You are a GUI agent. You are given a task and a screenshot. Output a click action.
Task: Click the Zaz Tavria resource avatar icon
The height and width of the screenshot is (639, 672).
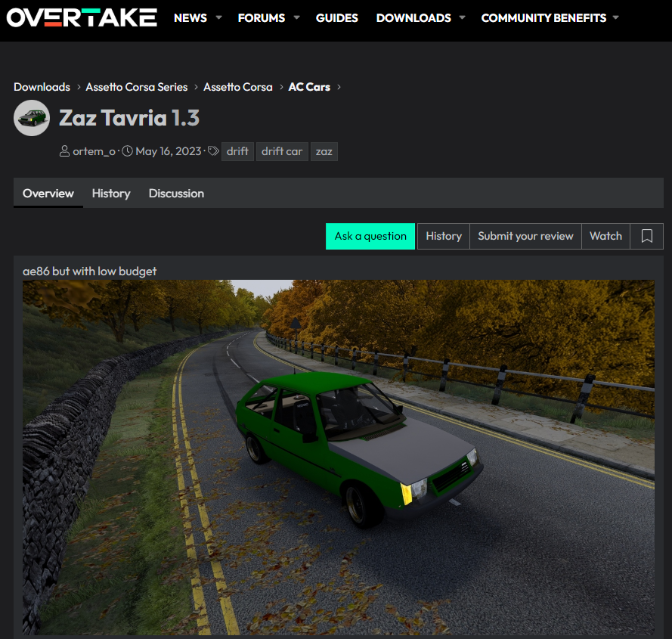(32, 118)
